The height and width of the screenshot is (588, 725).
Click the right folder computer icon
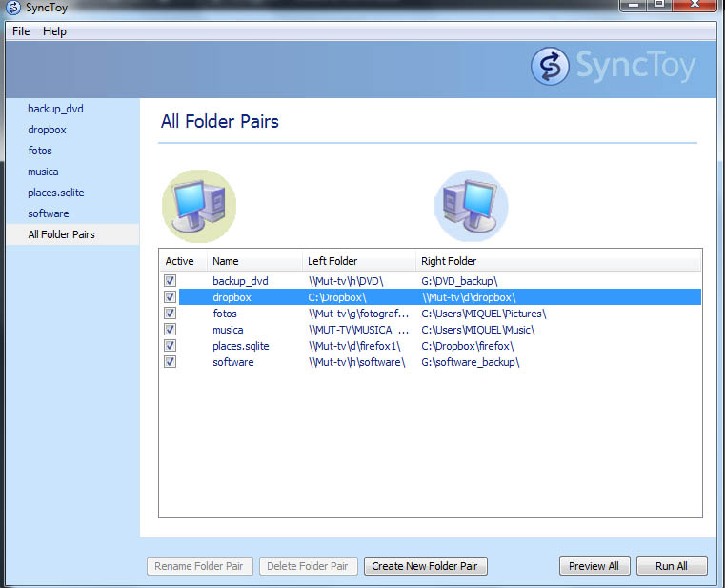pyautogui.click(x=472, y=206)
